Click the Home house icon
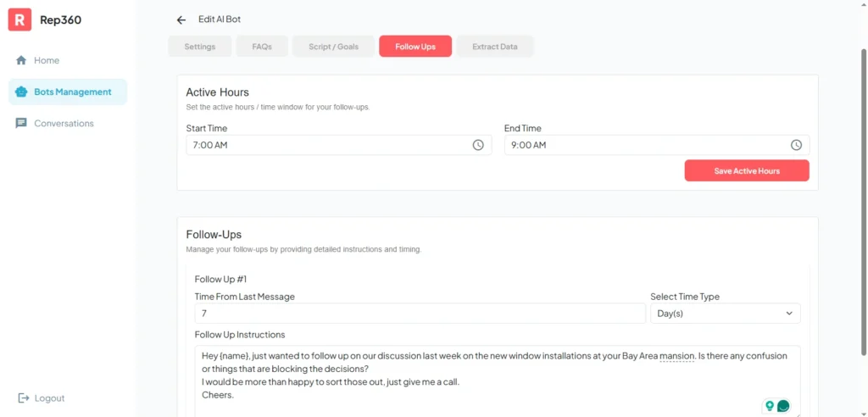Screen dimensions: 868x417 tap(21, 60)
